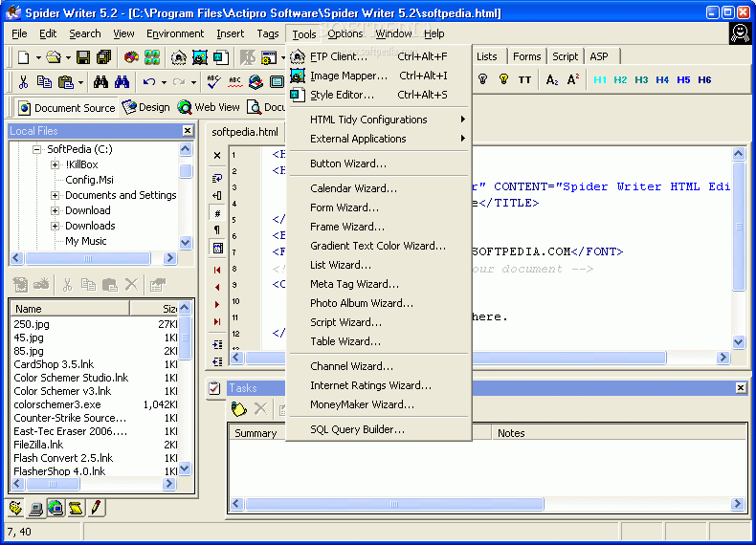This screenshot has height=545, width=756.
Task: Click the smiley face icon at top right
Action: click(740, 33)
